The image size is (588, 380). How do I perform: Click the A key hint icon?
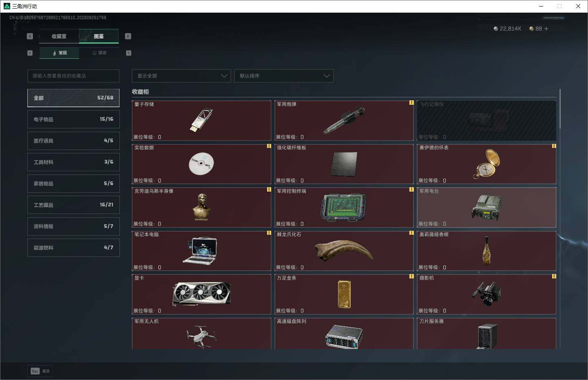[30, 53]
